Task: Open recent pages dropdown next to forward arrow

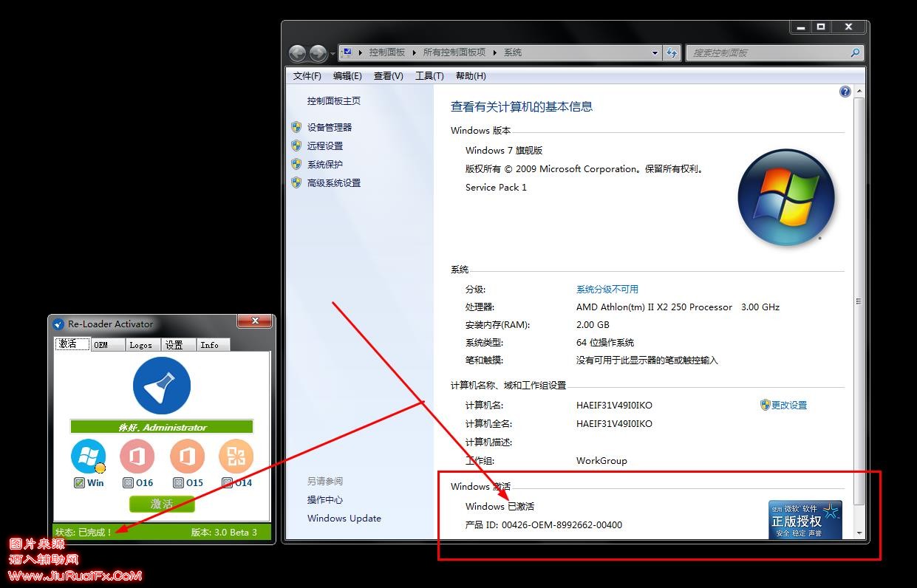Action: [x=333, y=53]
